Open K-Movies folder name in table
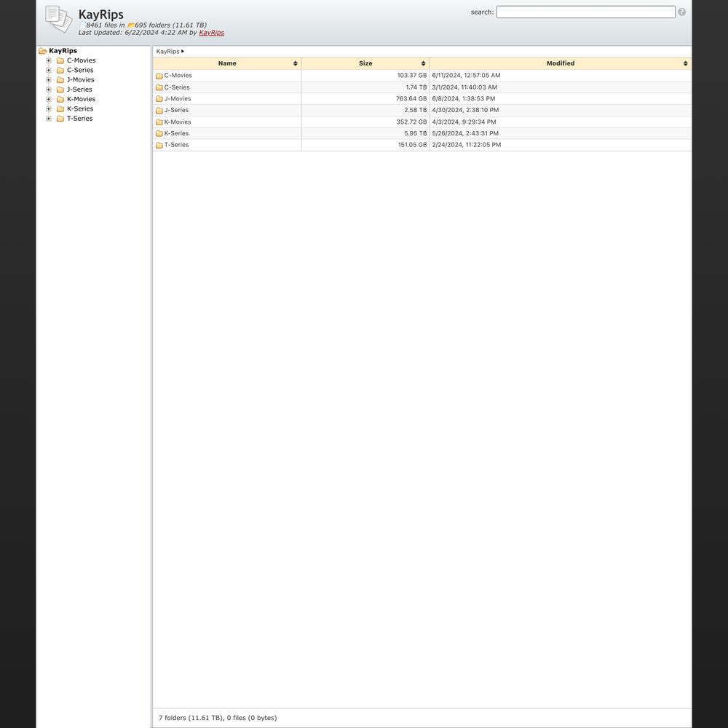 (x=178, y=122)
